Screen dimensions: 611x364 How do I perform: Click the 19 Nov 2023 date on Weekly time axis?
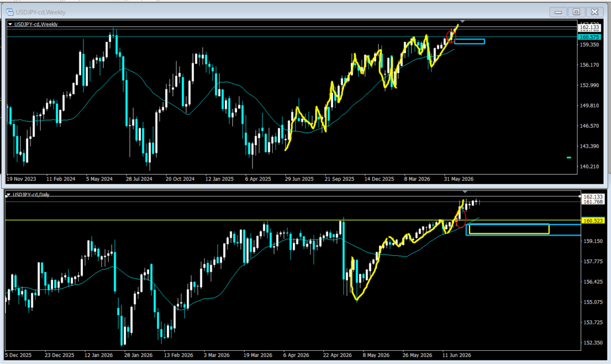click(21, 179)
